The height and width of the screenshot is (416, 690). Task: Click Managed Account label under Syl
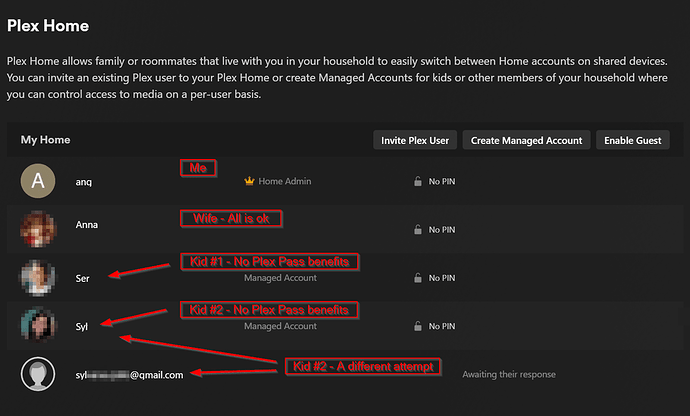[x=280, y=326]
